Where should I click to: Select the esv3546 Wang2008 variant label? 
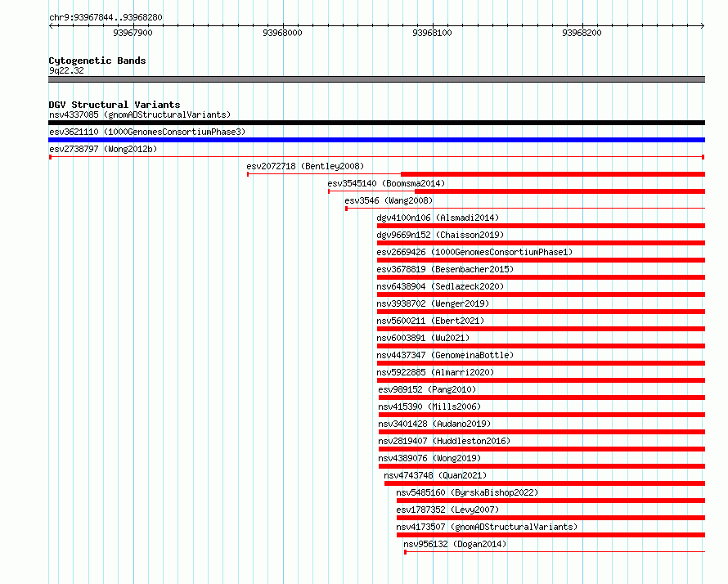[x=389, y=200]
